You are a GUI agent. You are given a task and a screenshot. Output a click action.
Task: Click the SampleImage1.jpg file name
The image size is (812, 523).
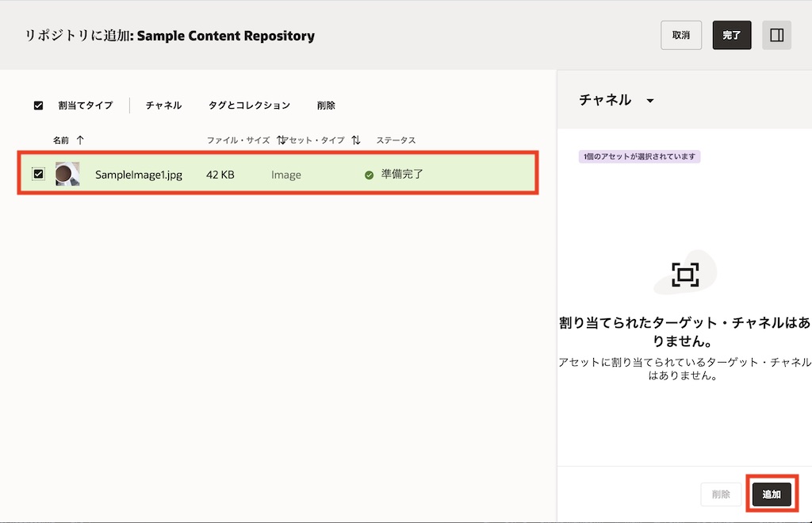[x=139, y=175]
